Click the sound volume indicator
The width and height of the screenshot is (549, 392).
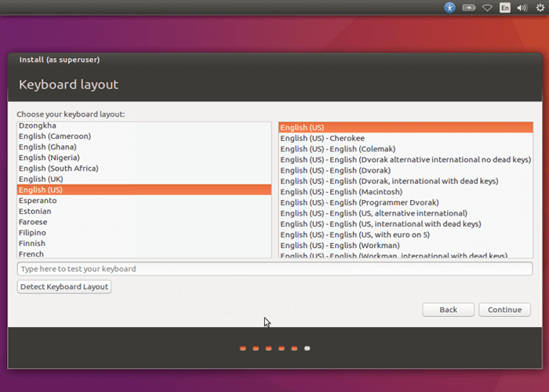pos(522,7)
